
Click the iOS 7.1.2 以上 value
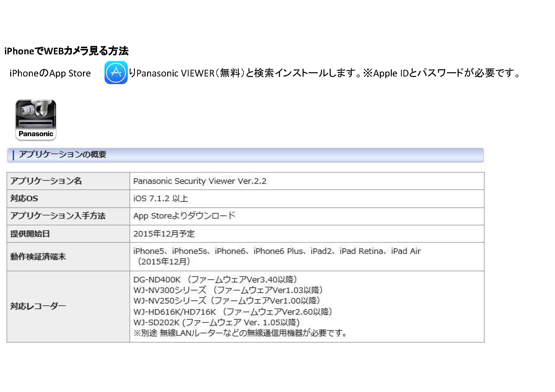tap(160, 198)
